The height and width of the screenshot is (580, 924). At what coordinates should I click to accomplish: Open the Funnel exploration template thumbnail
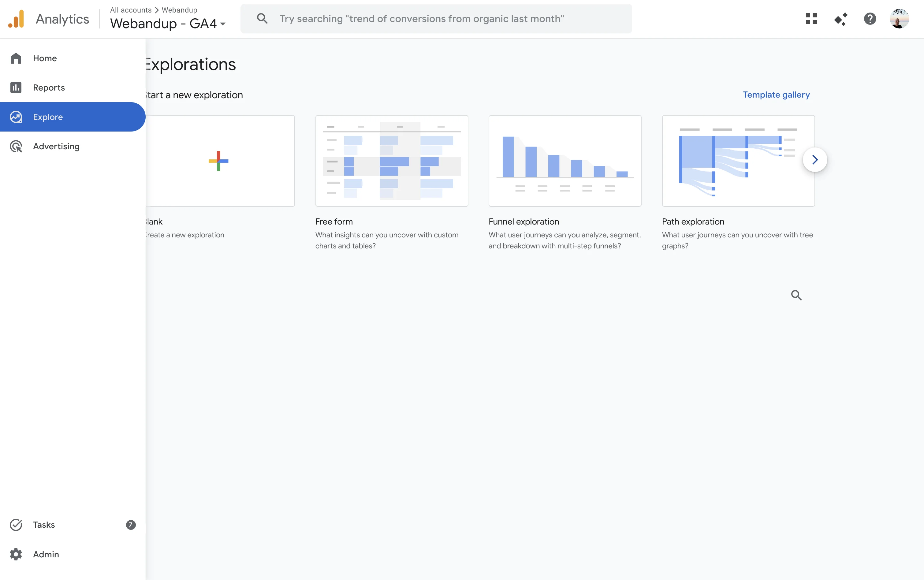coord(565,161)
